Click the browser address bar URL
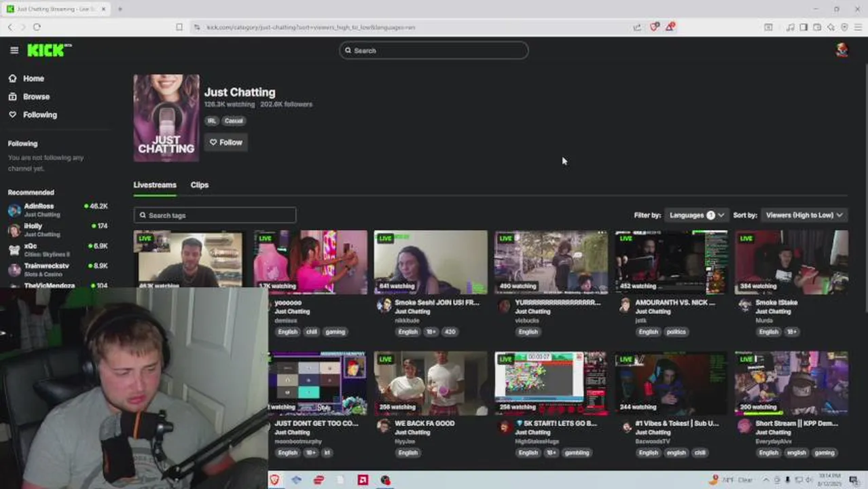868x489 pixels. click(310, 27)
